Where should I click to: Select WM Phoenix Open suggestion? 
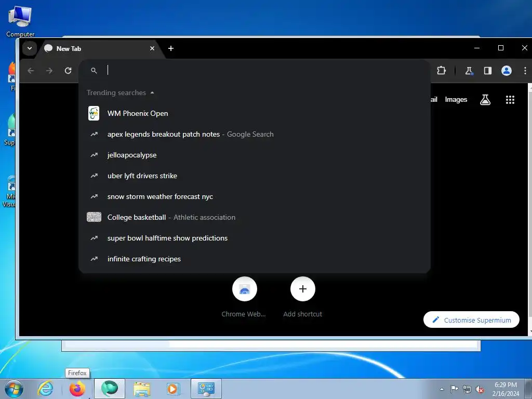coord(255,113)
